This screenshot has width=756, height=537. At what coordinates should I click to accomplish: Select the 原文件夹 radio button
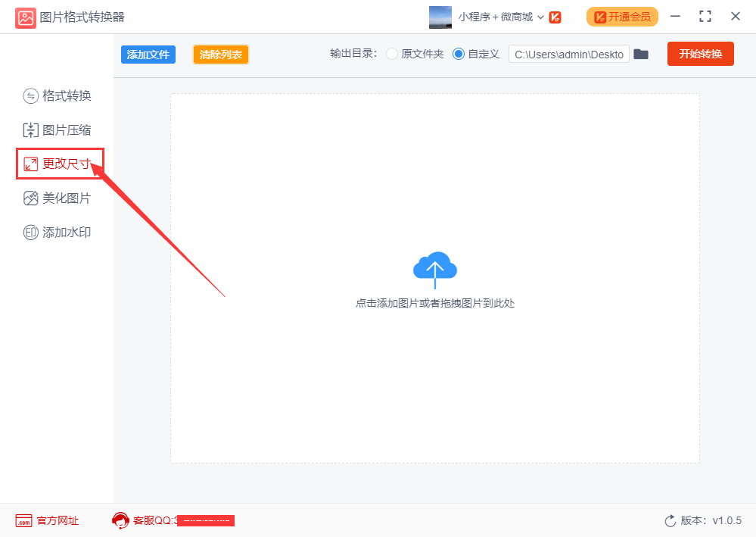coord(392,54)
